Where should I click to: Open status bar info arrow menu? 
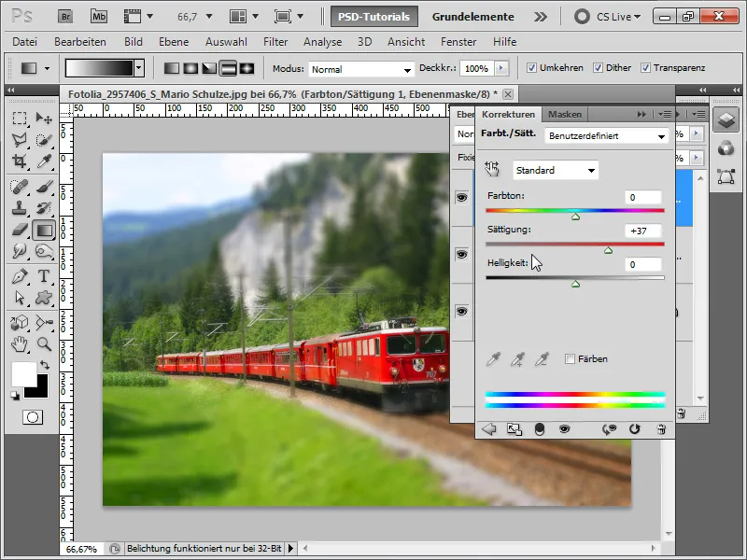pyautogui.click(x=290, y=549)
